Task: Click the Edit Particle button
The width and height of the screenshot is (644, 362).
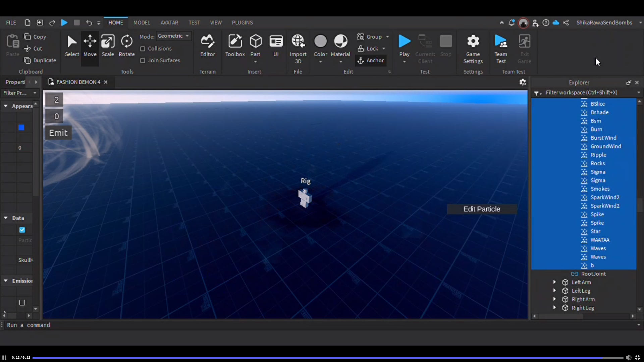Action: coord(482,209)
